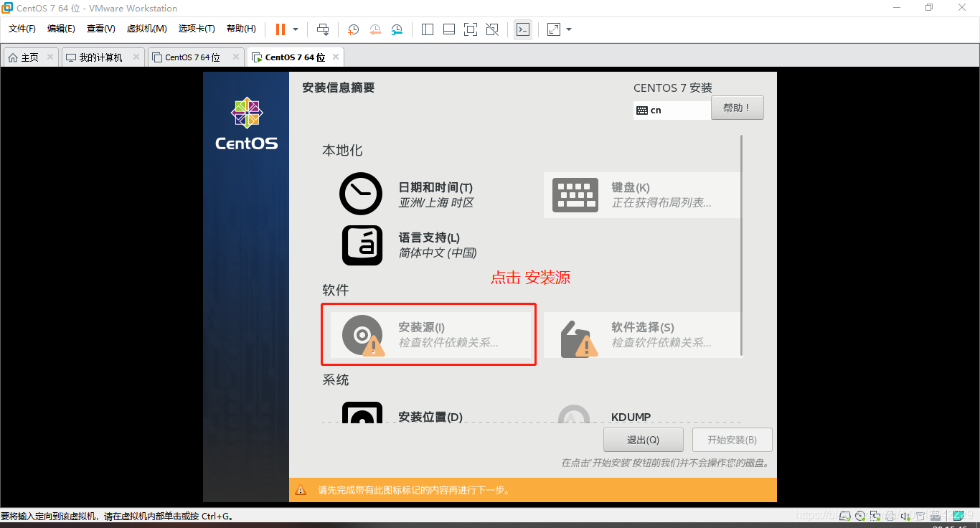
Task: Click the network adapter status bar icon
Action: coord(875,515)
